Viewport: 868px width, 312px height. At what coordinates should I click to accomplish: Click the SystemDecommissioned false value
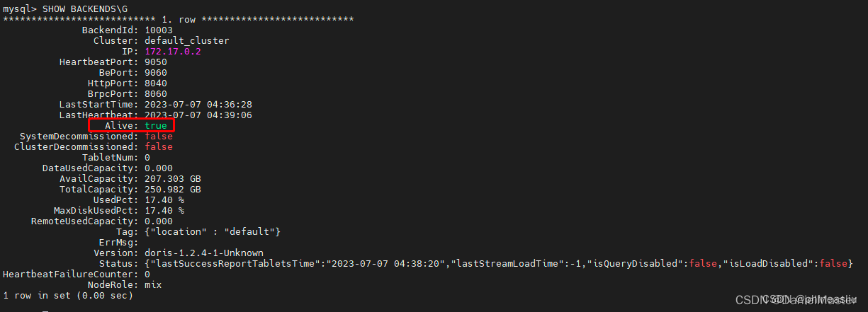tap(158, 136)
